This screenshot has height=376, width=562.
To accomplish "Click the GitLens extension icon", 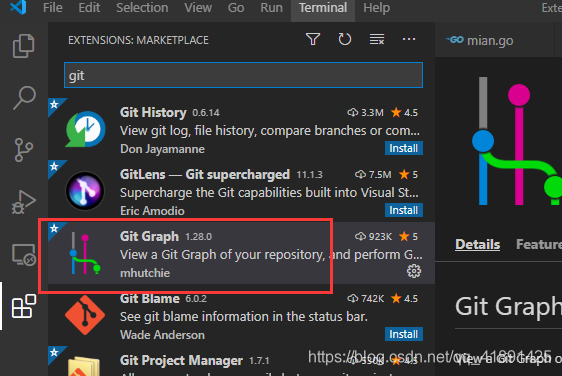I will tap(85, 191).
